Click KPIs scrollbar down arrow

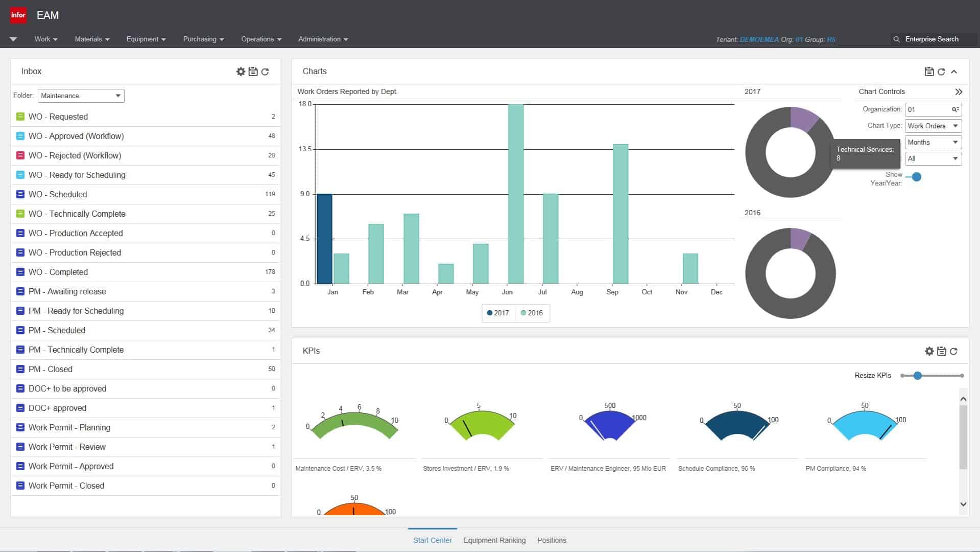[963, 504]
